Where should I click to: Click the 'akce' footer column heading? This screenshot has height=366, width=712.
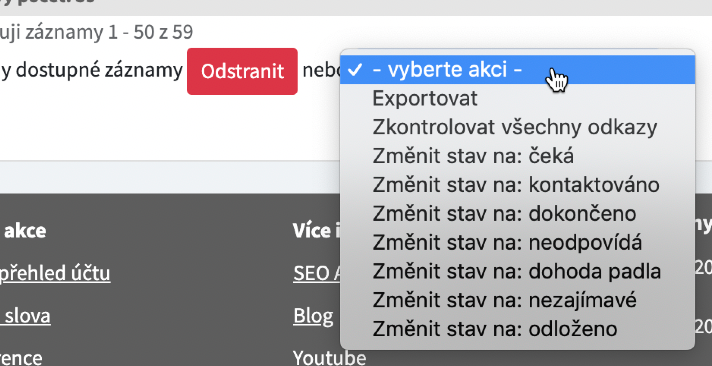pyautogui.click(x=25, y=231)
